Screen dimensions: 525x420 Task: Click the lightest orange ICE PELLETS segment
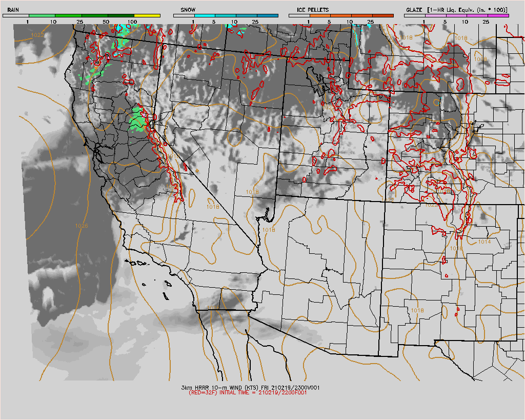[x=320, y=16]
